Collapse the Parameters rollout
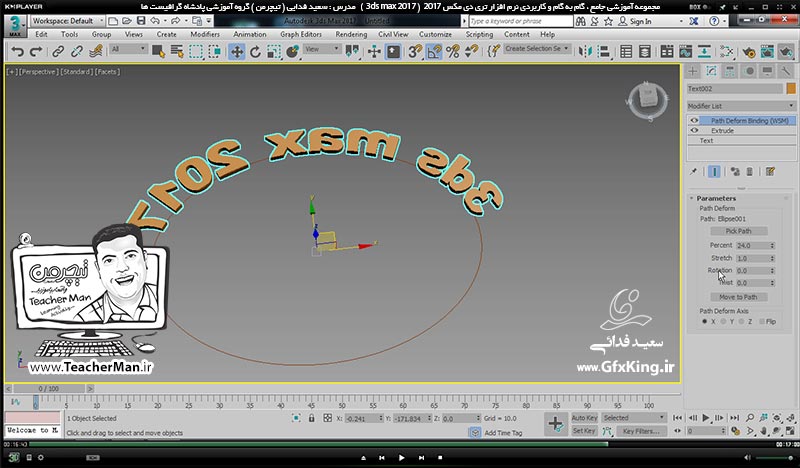 click(716, 198)
